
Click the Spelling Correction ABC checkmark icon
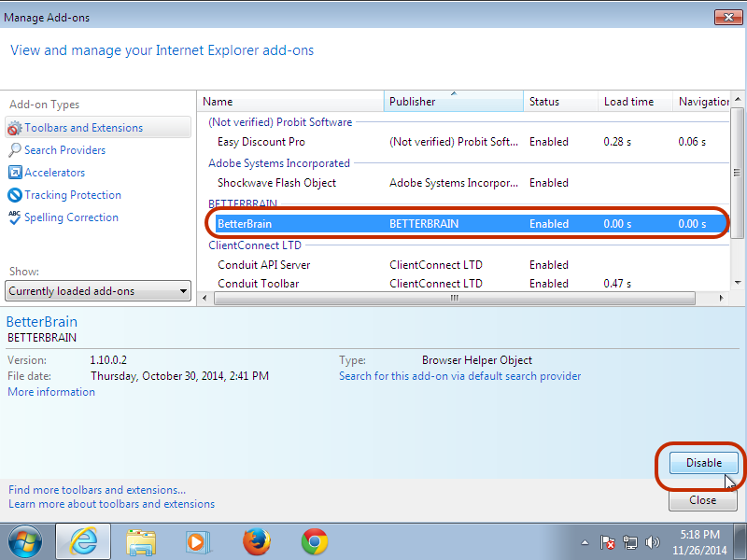(15, 217)
